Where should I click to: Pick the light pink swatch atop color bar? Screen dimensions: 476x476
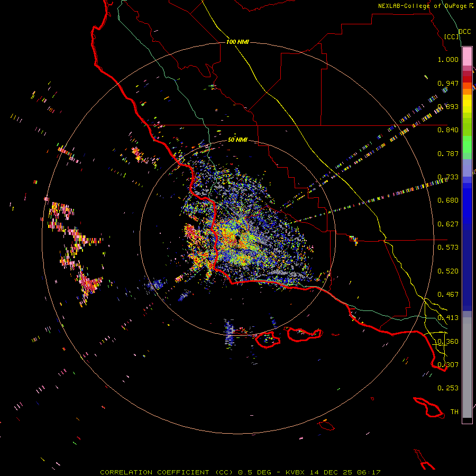pyautogui.click(x=467, y=57)
